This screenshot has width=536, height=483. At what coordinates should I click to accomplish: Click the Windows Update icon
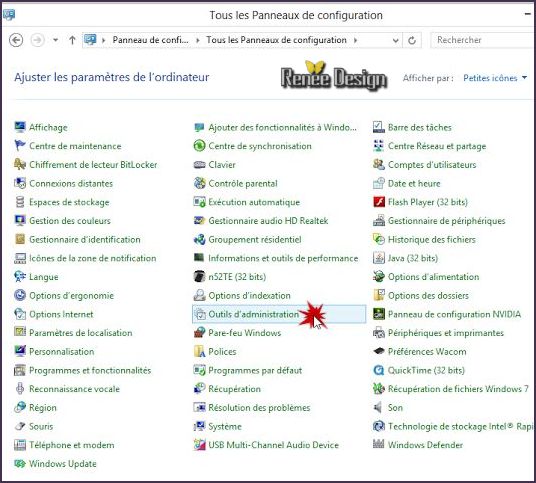click(x=20, y=464)
